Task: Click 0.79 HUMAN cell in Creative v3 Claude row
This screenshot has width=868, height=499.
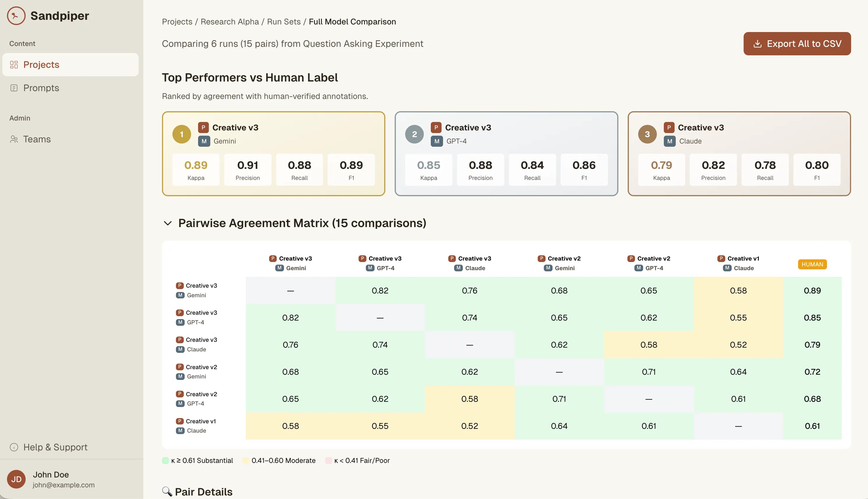Action: (x=812, y=344)
